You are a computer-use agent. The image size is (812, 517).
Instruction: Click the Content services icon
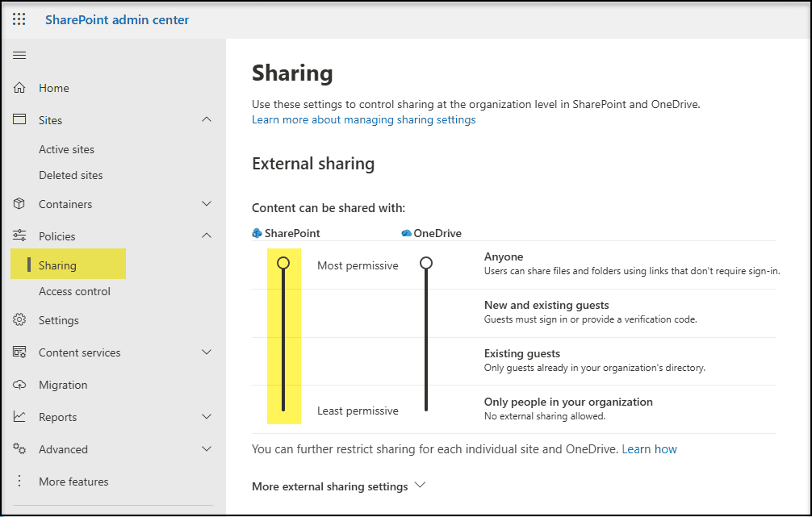click(x=19, y=352)
